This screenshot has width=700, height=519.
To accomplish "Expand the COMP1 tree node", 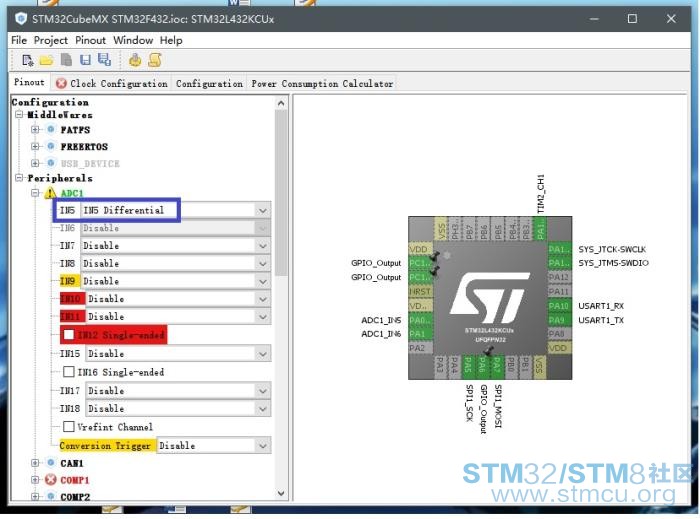I will (35, 480).
